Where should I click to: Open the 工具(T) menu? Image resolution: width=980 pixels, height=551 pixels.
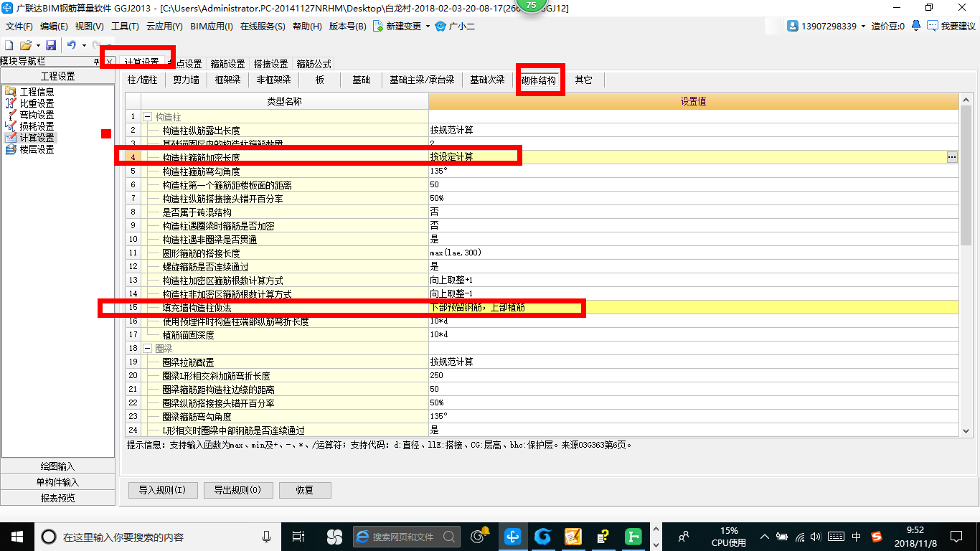coord(125,26)
